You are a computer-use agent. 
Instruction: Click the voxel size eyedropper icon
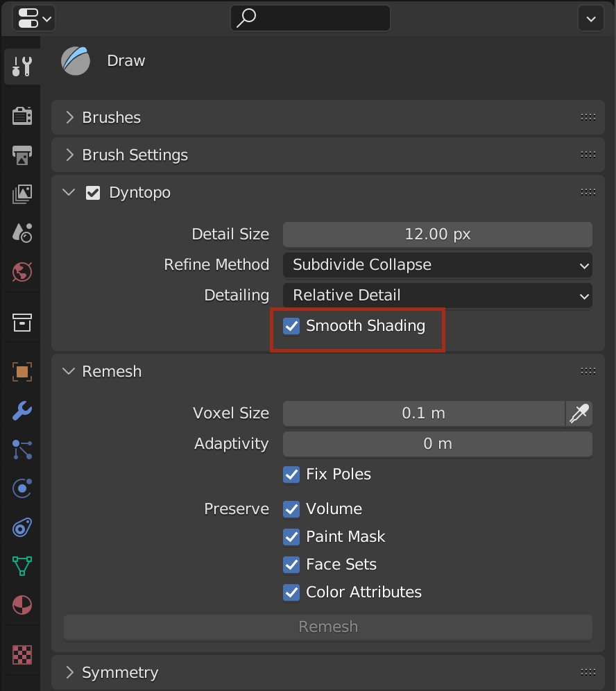point(579,413)
